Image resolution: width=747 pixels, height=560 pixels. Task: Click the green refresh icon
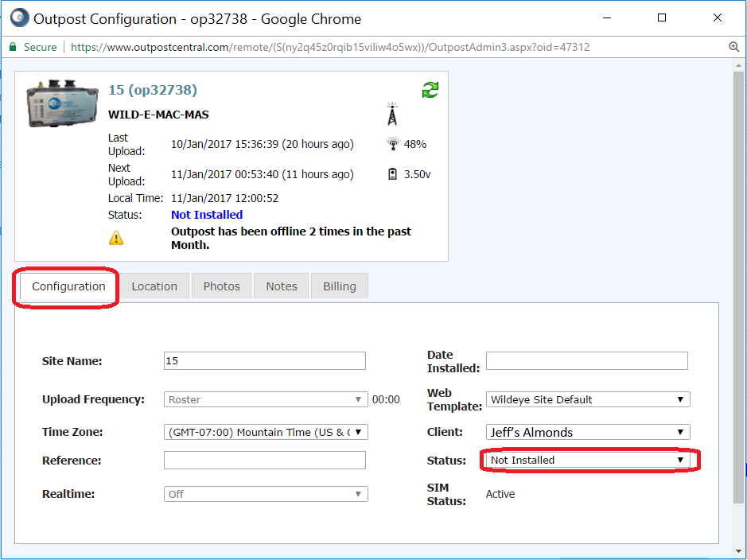point(430,90)
